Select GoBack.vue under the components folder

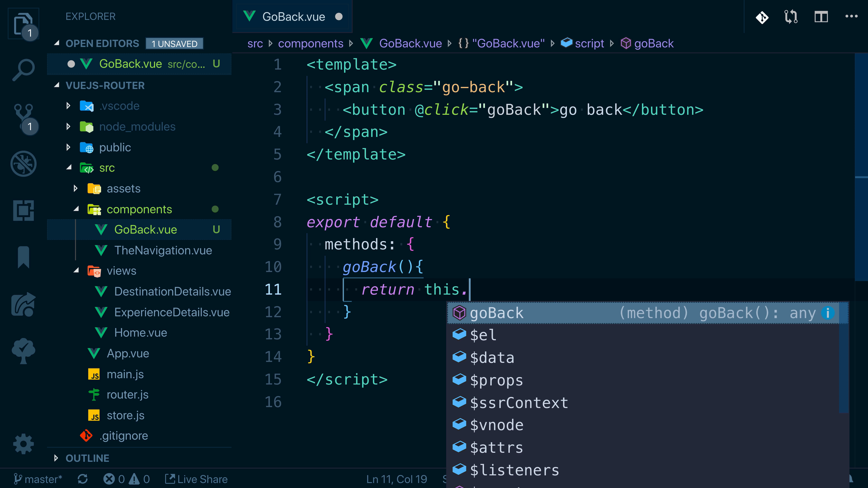[x=139, y=229]
